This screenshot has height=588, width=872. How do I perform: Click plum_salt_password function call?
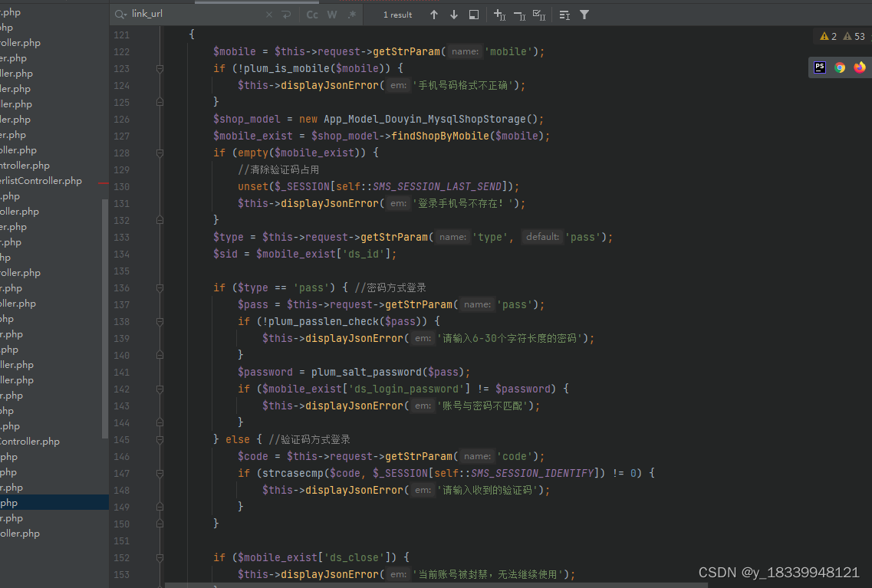[x=367, y=372]
